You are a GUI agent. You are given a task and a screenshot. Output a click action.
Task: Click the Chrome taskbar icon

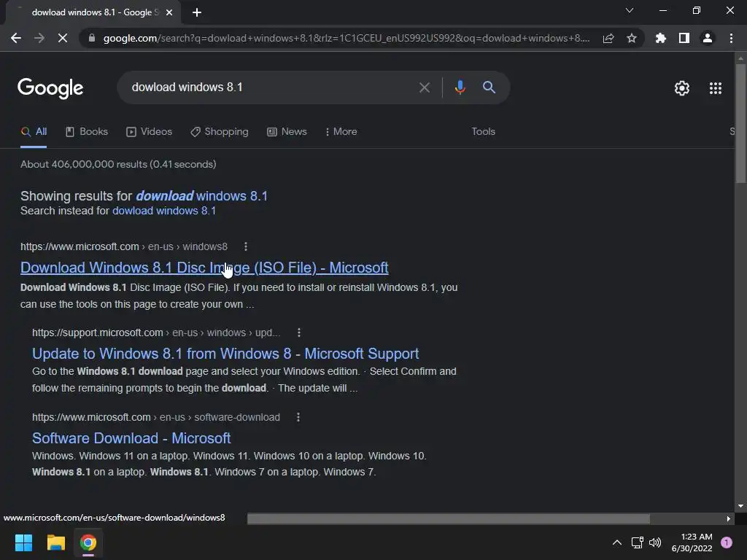pos(88,542)
